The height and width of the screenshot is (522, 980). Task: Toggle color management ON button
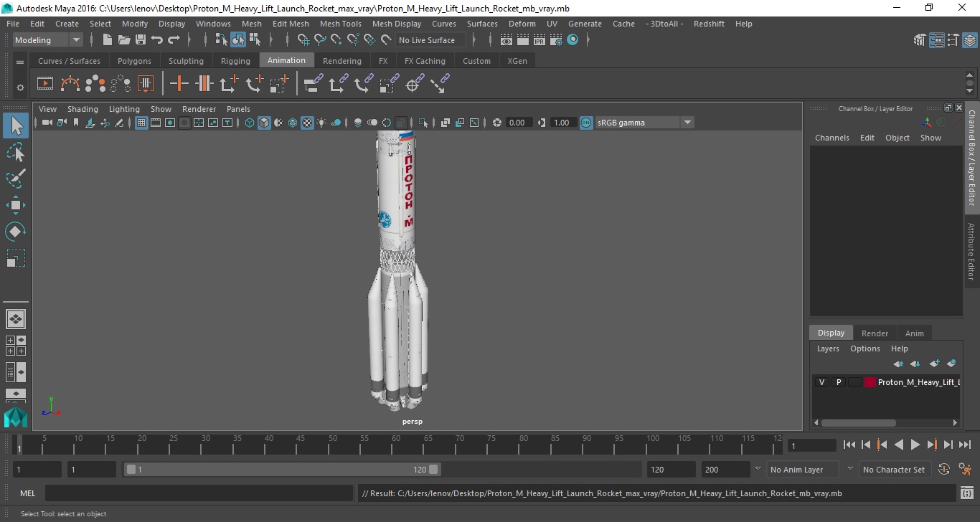[586, 123]
